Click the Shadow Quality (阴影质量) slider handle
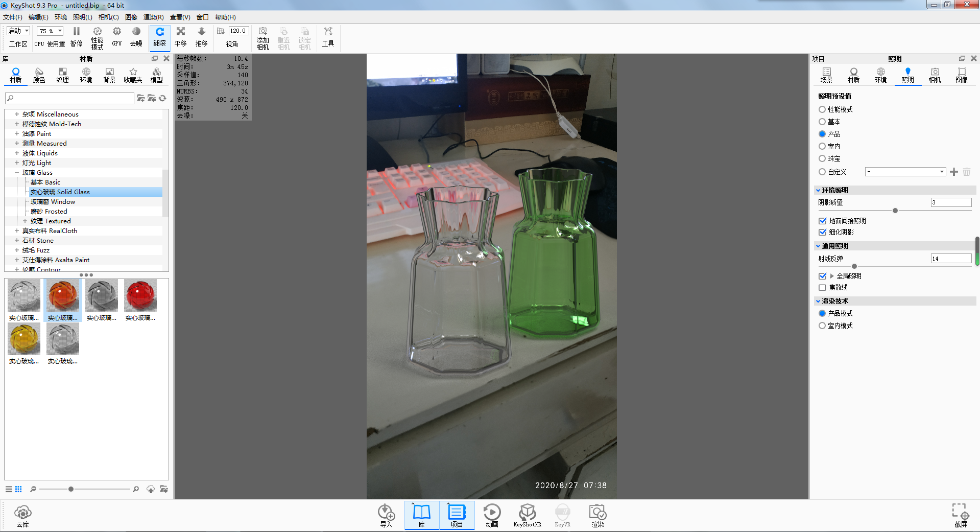Viewport: 980px width, 532px height. (x=895, y=211)
